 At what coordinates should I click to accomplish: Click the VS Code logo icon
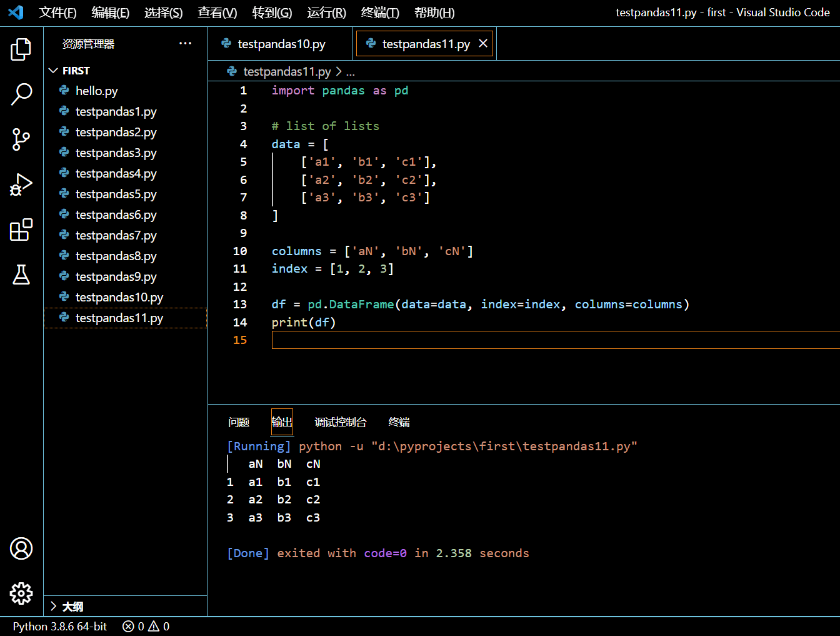[x=16, y=13]
